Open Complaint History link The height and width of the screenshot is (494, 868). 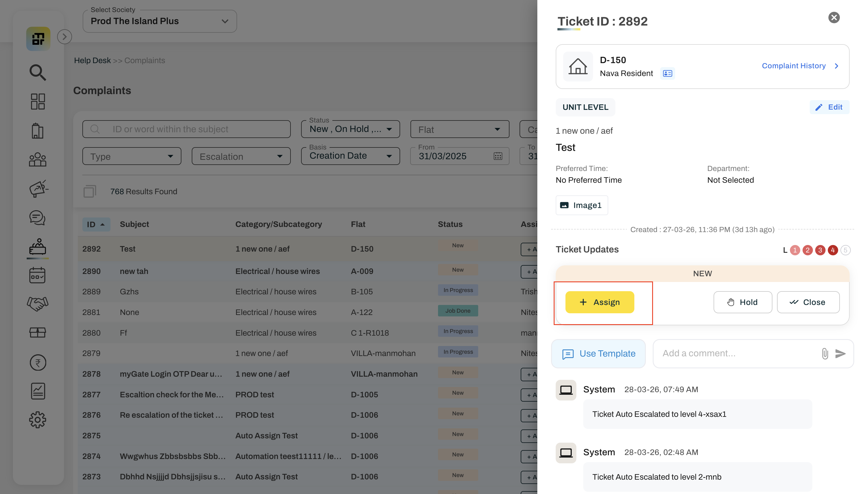[x=800, y=66]
